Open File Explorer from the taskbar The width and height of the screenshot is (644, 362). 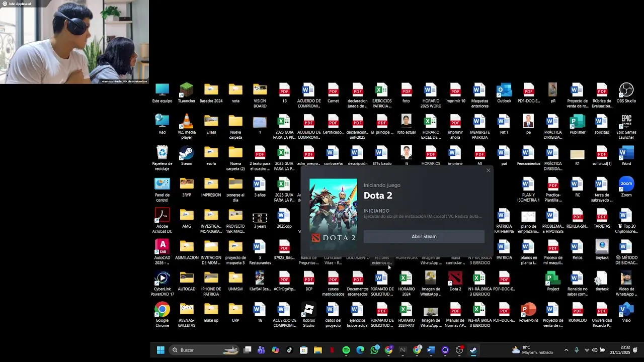point(318,350)
